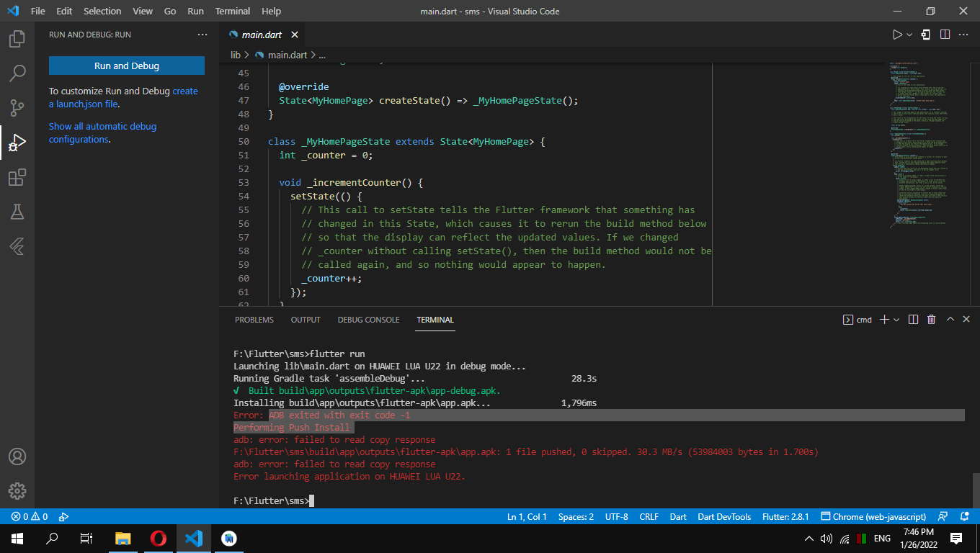The width and height of the screenshot is (980, 553).
Task: Maximize the panel with the chevron
Action: (x=950, y=318)
